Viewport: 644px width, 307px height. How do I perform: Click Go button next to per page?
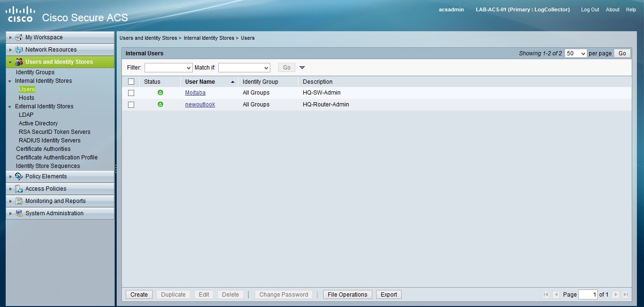(x=622, y=53)
